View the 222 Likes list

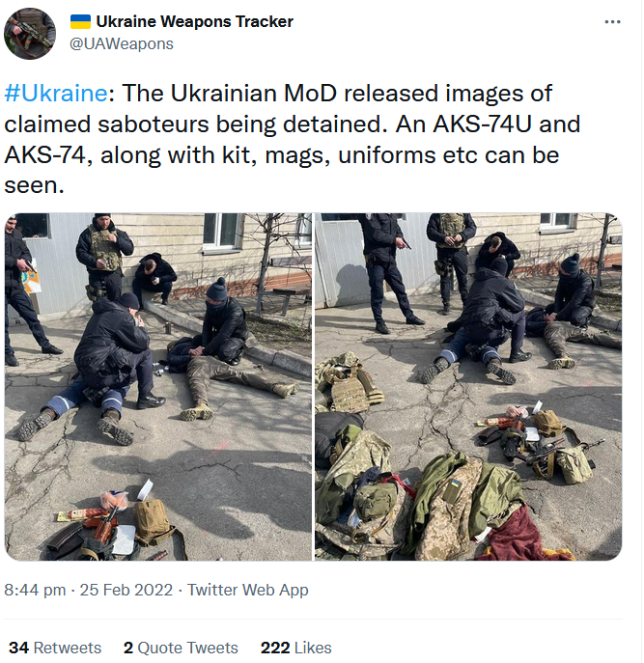[x=296, y=648]
